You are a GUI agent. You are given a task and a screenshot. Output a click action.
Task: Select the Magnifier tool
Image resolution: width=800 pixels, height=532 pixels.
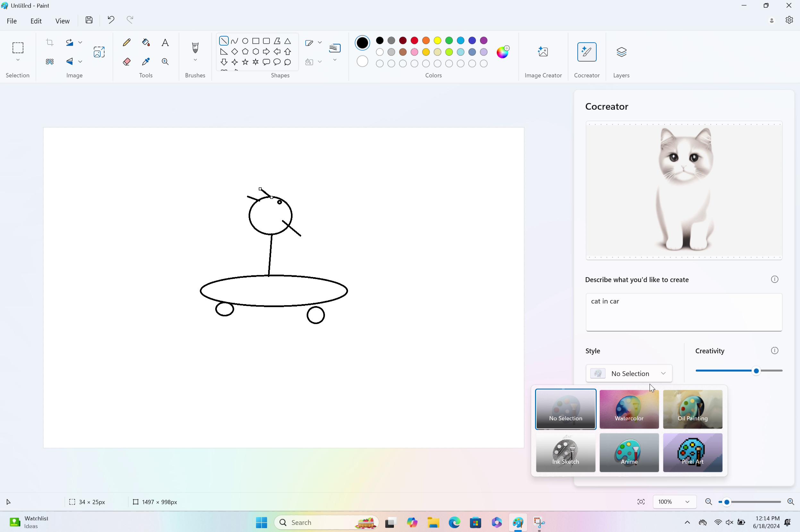coord(165,61)
